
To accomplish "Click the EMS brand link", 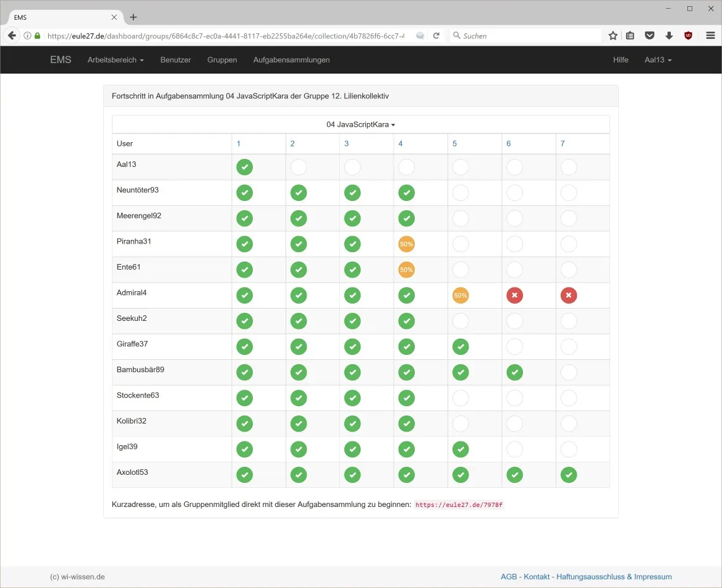I will point(61,60).
